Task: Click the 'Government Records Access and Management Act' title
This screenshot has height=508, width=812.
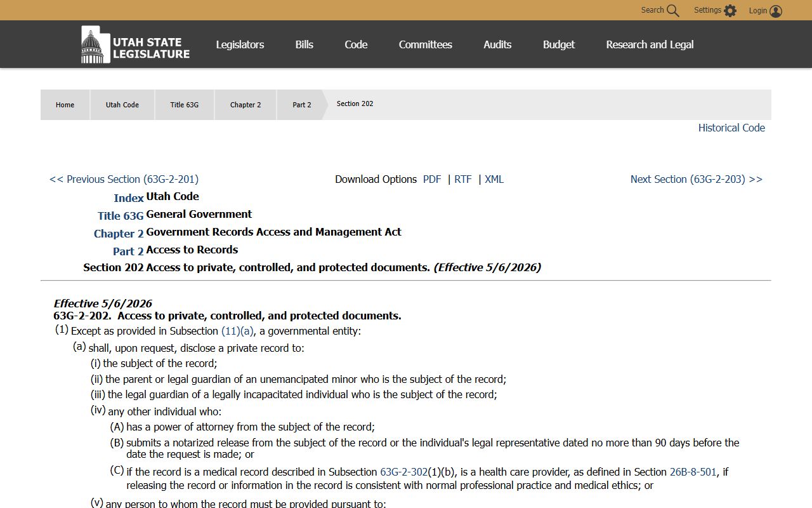Action: [273, 232]
